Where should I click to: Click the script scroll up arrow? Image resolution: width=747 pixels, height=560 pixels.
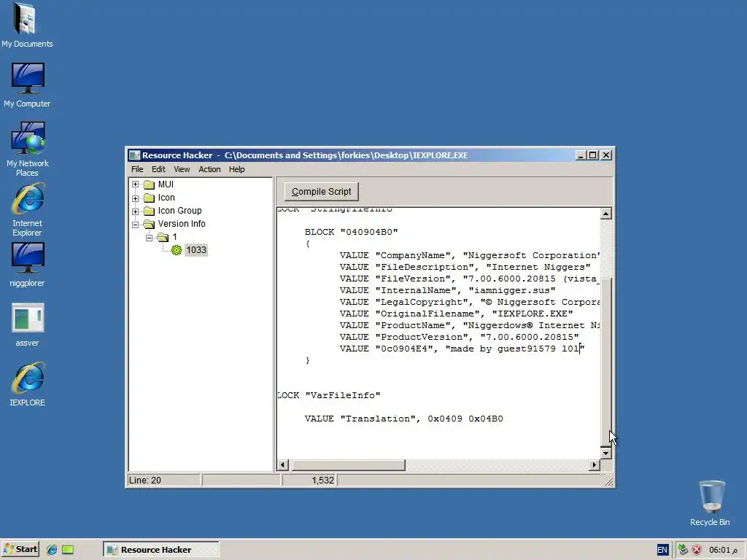pyautogui.click(x=605, y=214)
